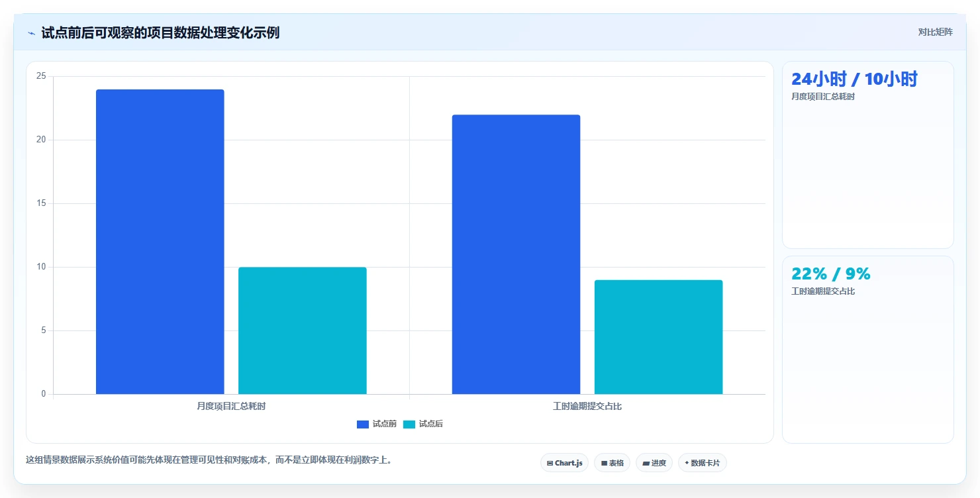Viewport: 980px width, 498px height.
Task: Click the cyan bar for 工时逾期提交占比
Action: [658, 337]
